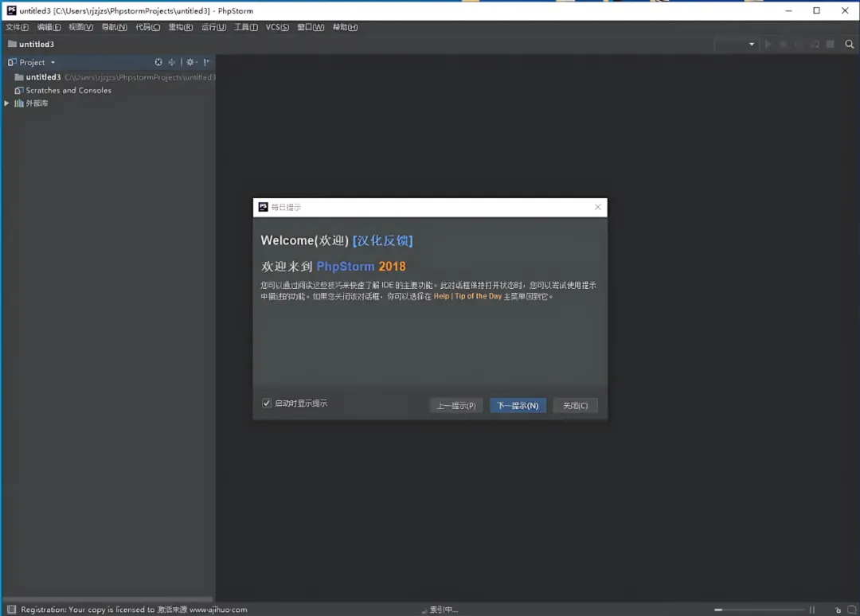Select the Scratches and Consoles tree row
Viewport: 860px width, 616px height.
tap(108, 91)
